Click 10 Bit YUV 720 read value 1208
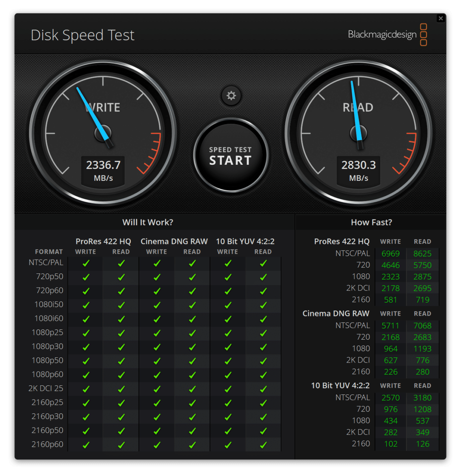 [x=422, y=409]
